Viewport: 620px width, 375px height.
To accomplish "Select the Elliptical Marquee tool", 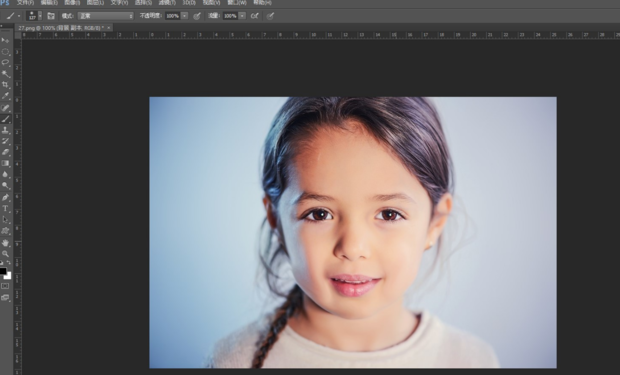I will click(x=5, y=52).
